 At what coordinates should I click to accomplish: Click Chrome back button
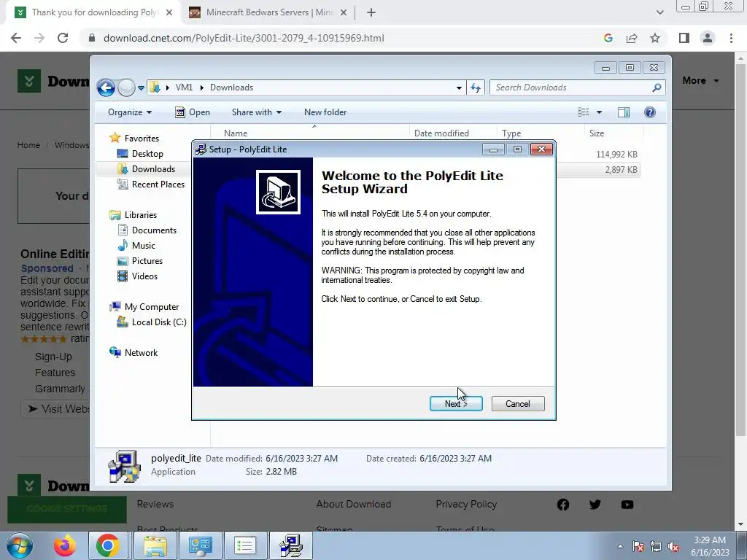pyautogui.click(x=16, y=38)
